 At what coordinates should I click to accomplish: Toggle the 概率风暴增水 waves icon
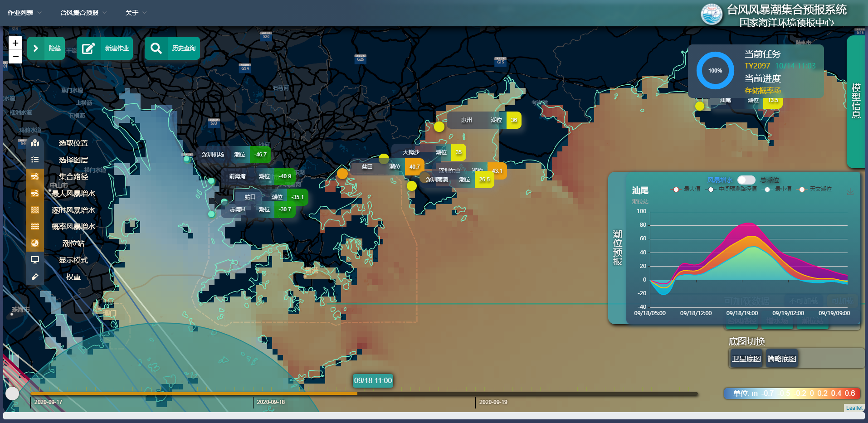[x=35, y=226]
